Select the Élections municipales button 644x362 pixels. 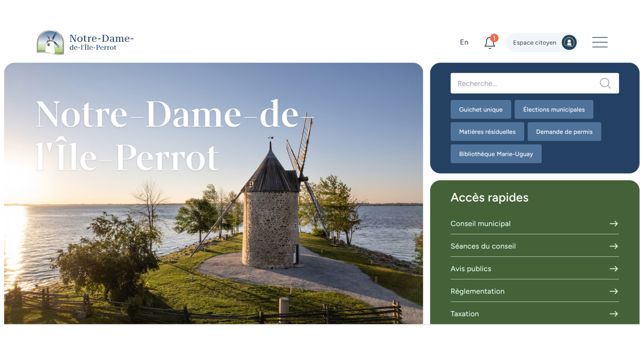pos(553,110)
